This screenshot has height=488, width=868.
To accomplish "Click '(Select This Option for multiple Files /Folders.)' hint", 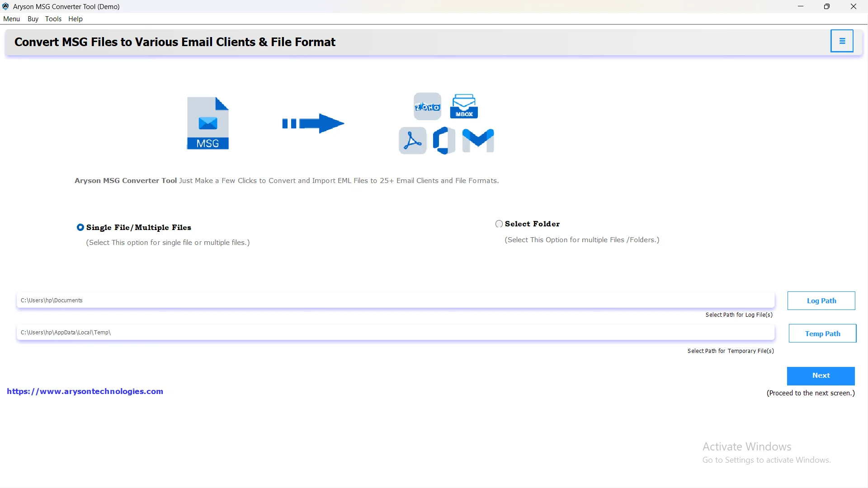I will [582, 240].
